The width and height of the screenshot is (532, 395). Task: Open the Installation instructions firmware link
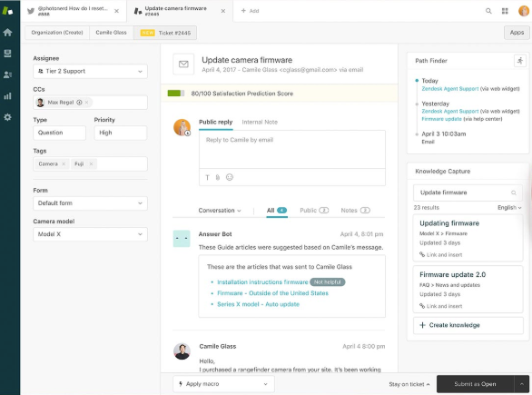tap(262, 282)
